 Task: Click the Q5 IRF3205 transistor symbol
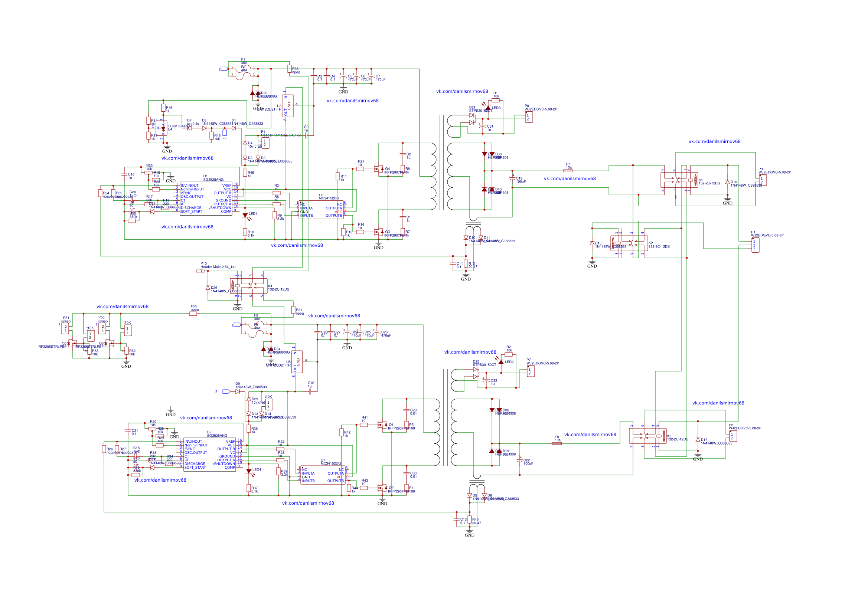pyautogui.click(x=73, y=343)
